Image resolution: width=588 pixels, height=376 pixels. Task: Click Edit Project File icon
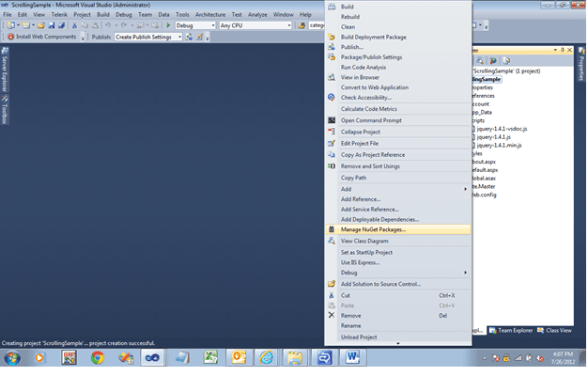click(x=332, y=143)
